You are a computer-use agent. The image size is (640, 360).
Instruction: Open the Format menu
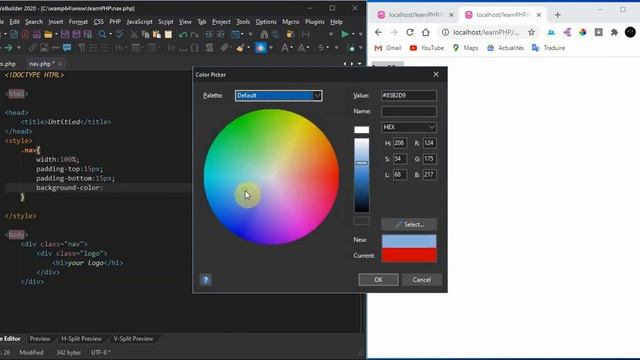[78, 22]
